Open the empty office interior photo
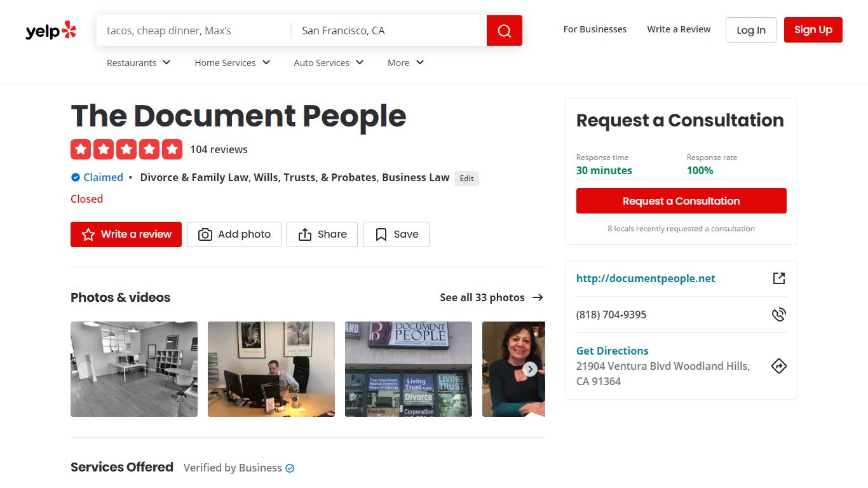This screenshot has width=868, height=488. tap(134, 369)
